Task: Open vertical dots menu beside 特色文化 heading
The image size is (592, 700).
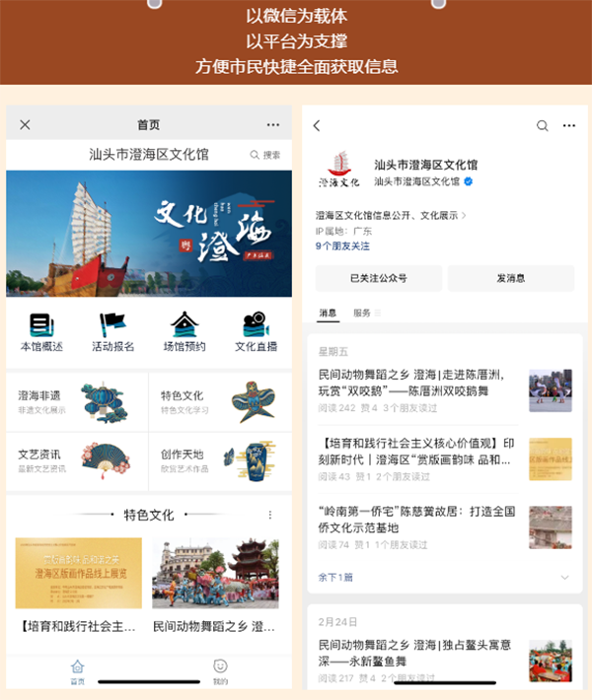Action: point(270,516)
